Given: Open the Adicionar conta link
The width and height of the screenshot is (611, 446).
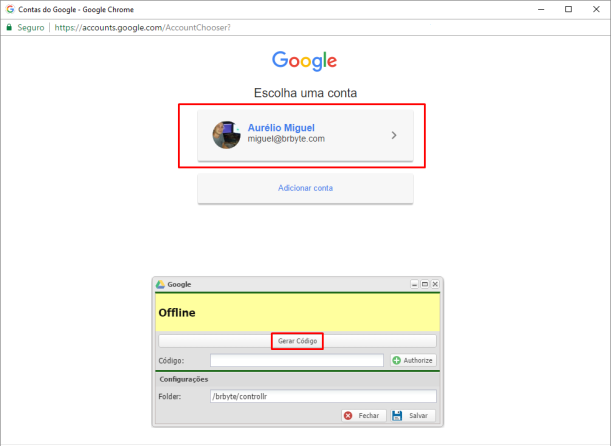Looking at the screenshot, I should pos(305,188).
